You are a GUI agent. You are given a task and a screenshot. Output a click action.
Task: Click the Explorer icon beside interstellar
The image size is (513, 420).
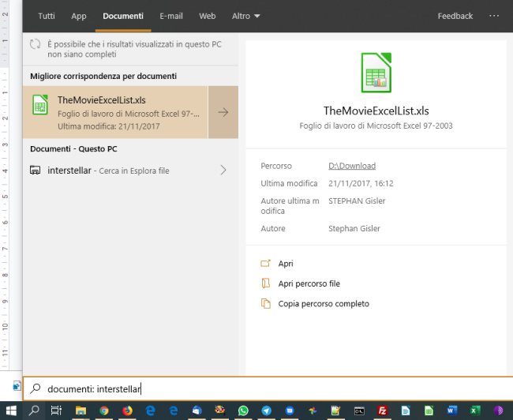tap(35, 171)
